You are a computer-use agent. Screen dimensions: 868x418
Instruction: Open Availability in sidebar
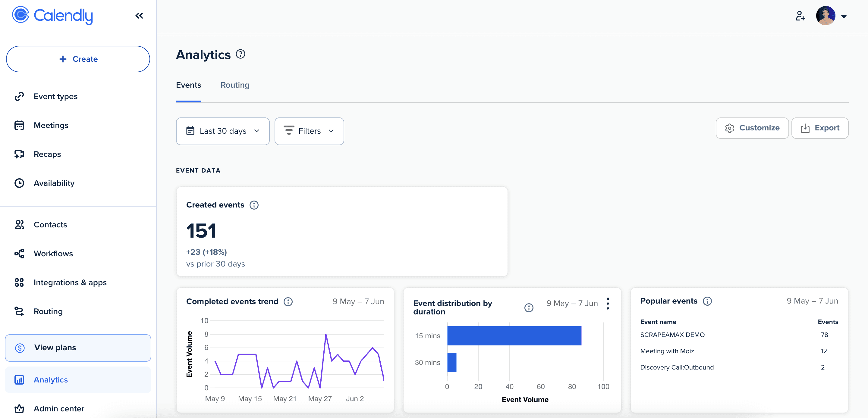pos(78,183)
